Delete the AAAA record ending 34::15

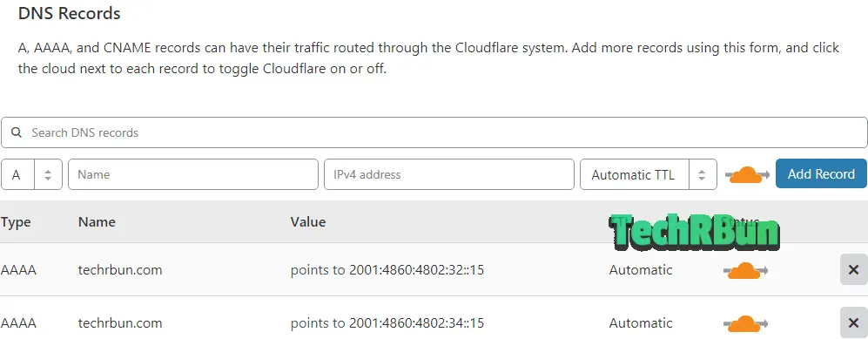pos(853,323)
